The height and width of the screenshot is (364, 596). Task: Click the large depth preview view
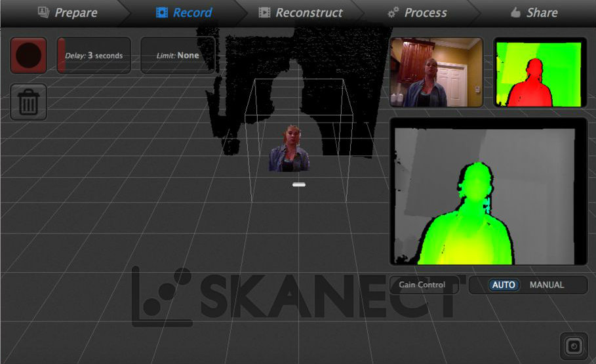coord(488,192)
